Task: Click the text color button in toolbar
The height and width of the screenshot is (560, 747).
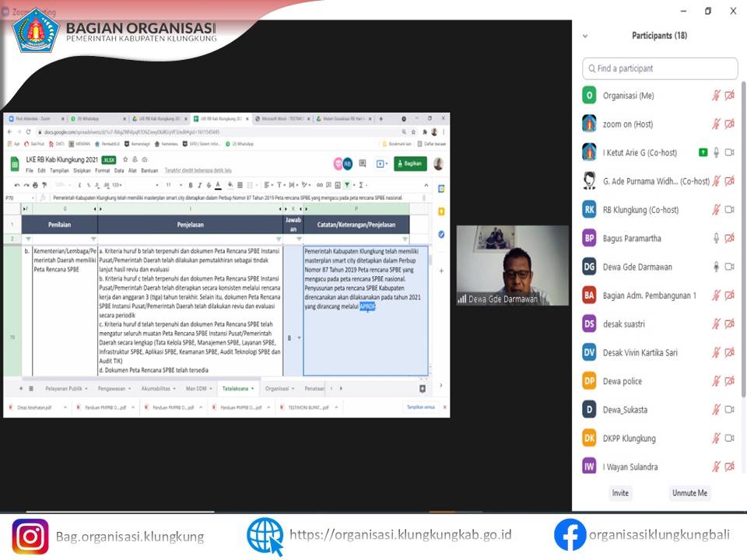Action: [x=218, y=185]
